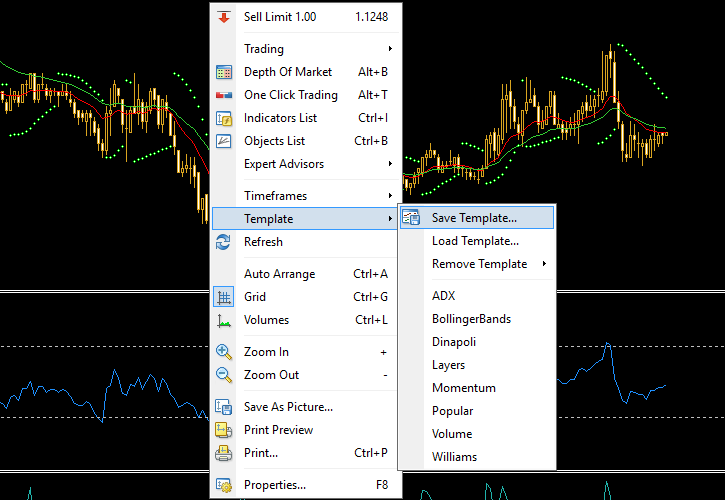This screenshot has height=500, width=725.
Task: Click the Volumes chart icon
Action: (224, 320)
